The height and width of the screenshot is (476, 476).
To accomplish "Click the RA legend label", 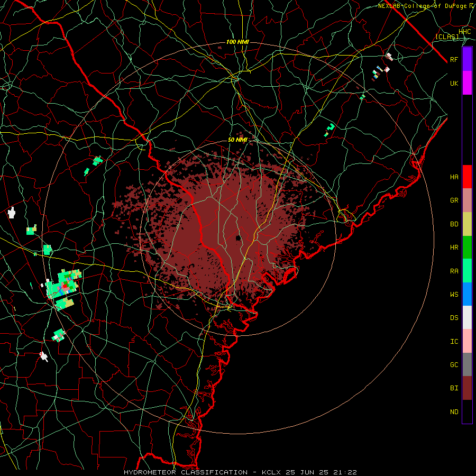I will (x=454, y=271).
